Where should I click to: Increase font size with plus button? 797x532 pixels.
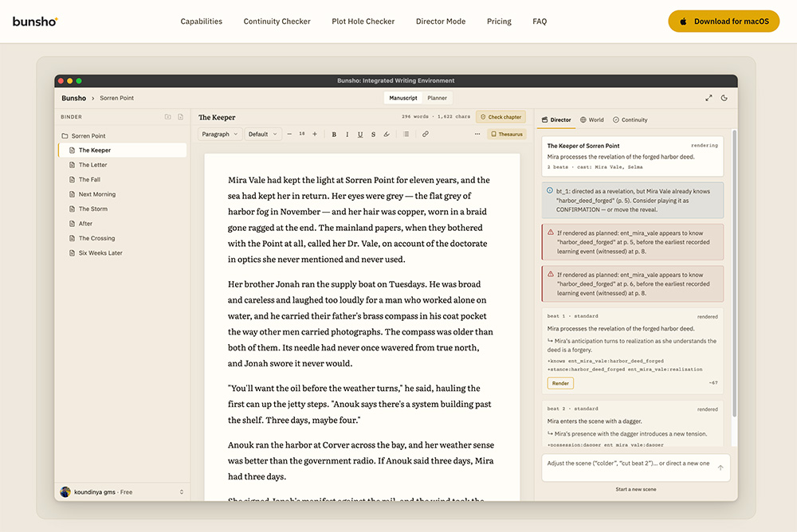315,134
